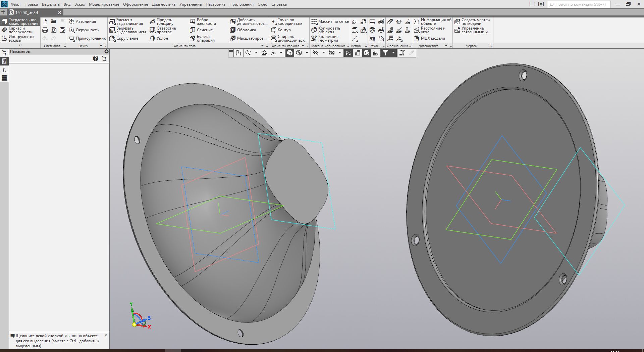Select Каркас и поверхности toolset
Image resolution: width=644 pixels, height=352 pixels.
20,30
